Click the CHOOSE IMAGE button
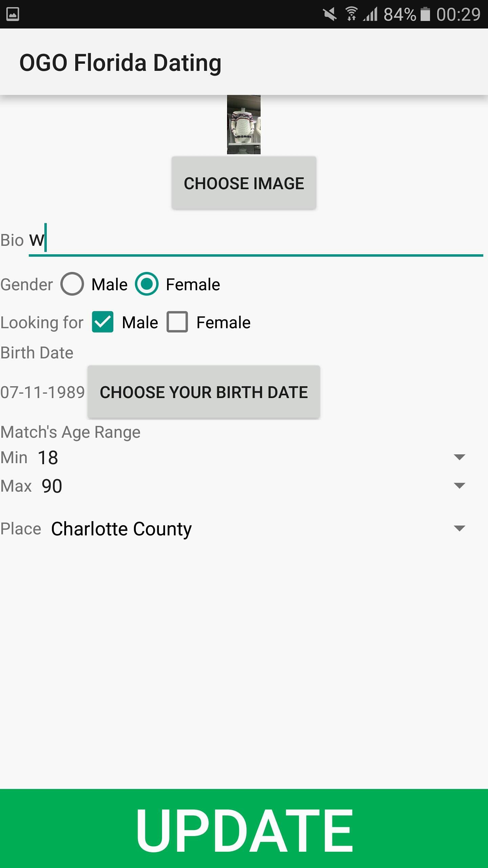Viewport: 488px width, 868px height. (x=244, y=183)
